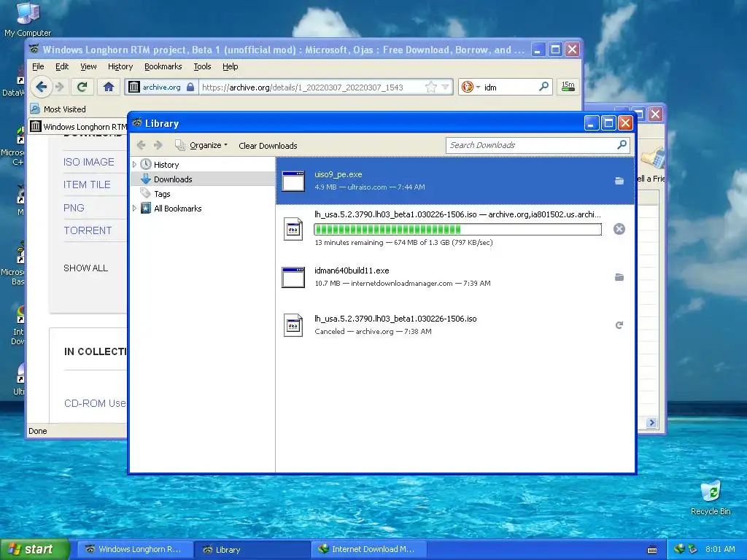Click SHOW ALL link
Screen dimensions: 747x560
coord(86,268)
